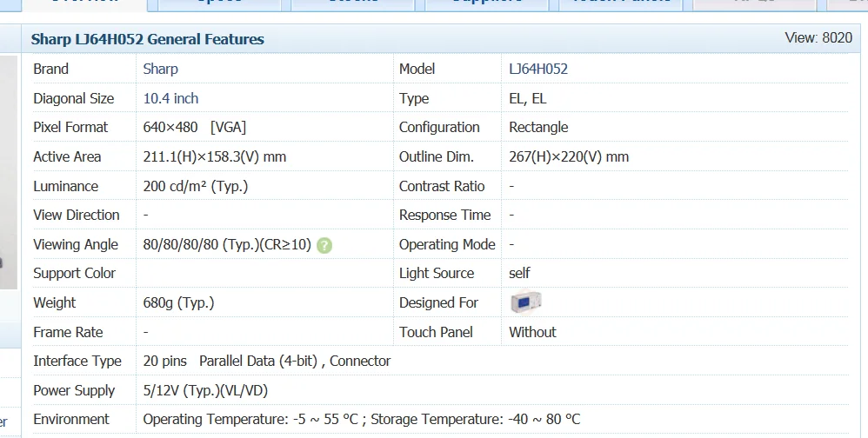Open the Sharp brand link
Screen dimensions: 868x438
click(x=161, y=69)
